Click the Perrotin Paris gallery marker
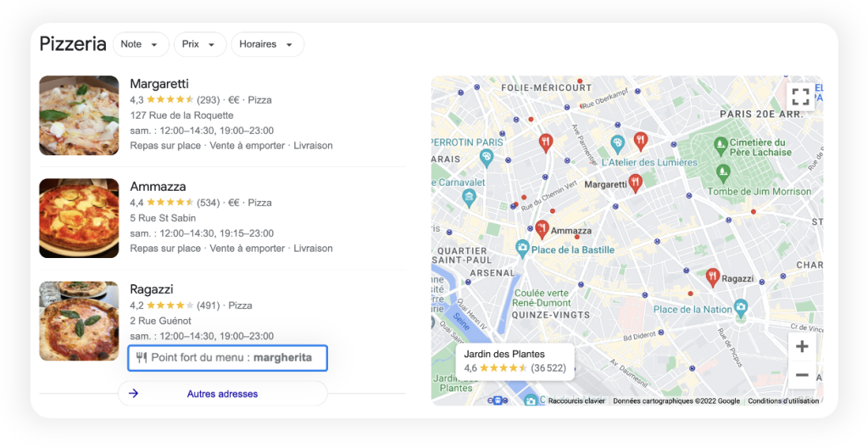The width and height of the screenshot is (868, 448). (x=487, y=158)
